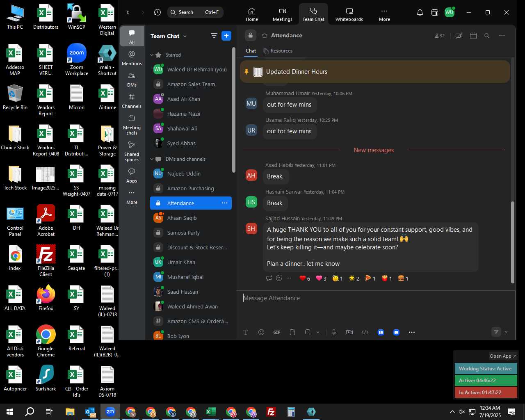Switch to the Resources tab
This screenshot has height=420, width=525.
point(278,51)
